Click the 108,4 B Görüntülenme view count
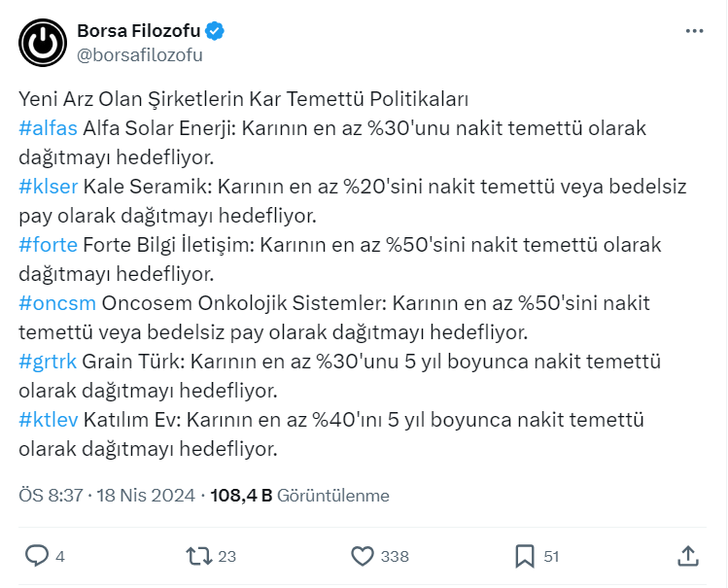728x588 pixels. click(299, 496)
